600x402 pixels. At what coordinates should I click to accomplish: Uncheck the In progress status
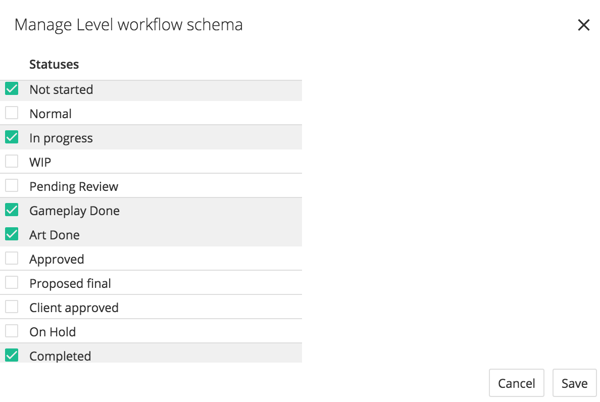coord(12,137)
